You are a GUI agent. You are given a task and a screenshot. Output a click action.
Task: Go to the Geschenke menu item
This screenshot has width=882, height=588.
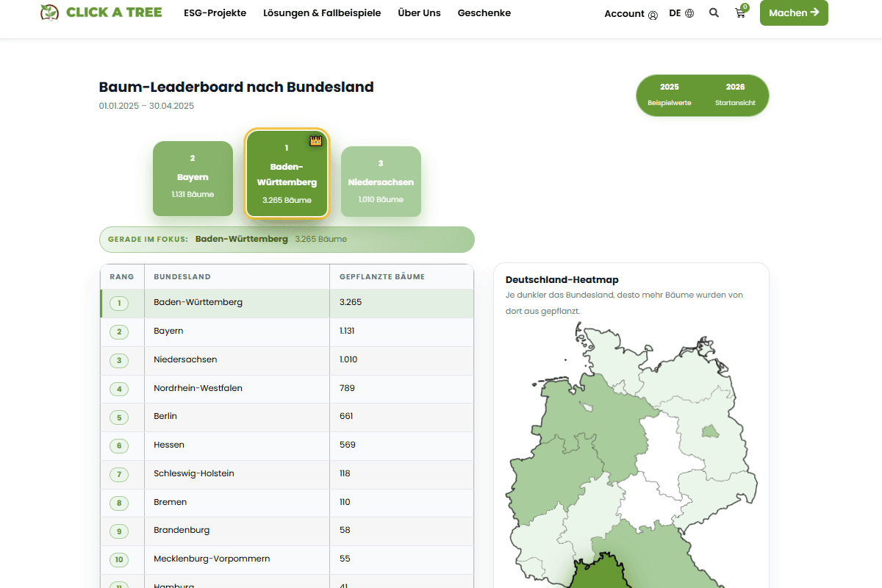(484, 12)
